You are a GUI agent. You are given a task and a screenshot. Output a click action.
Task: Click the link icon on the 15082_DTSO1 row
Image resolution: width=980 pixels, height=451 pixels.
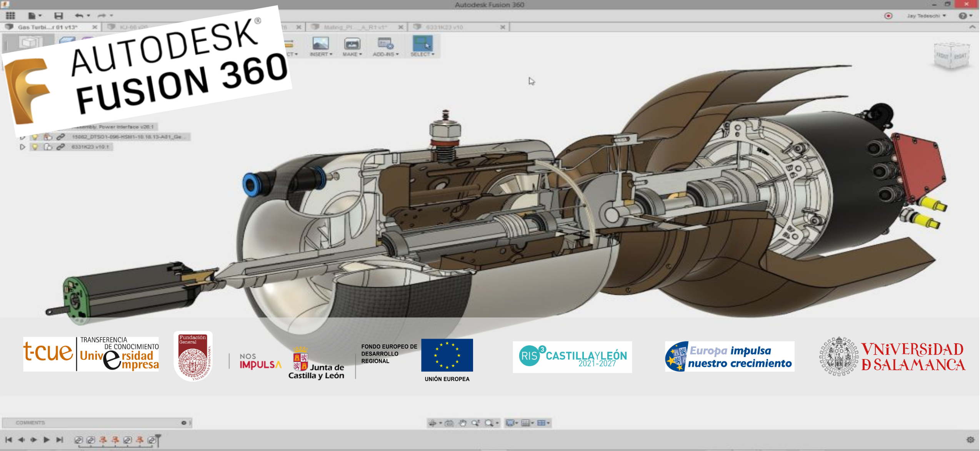click(60, 137)
